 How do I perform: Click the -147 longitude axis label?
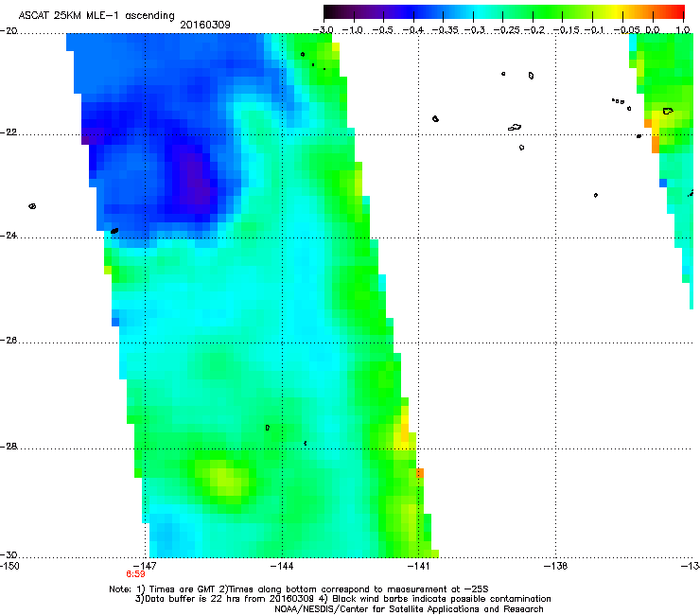coord(145,567)
